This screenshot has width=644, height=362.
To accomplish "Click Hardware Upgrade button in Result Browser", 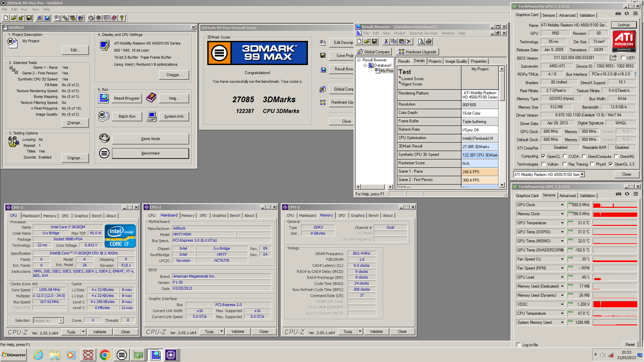I will [417, 52].
